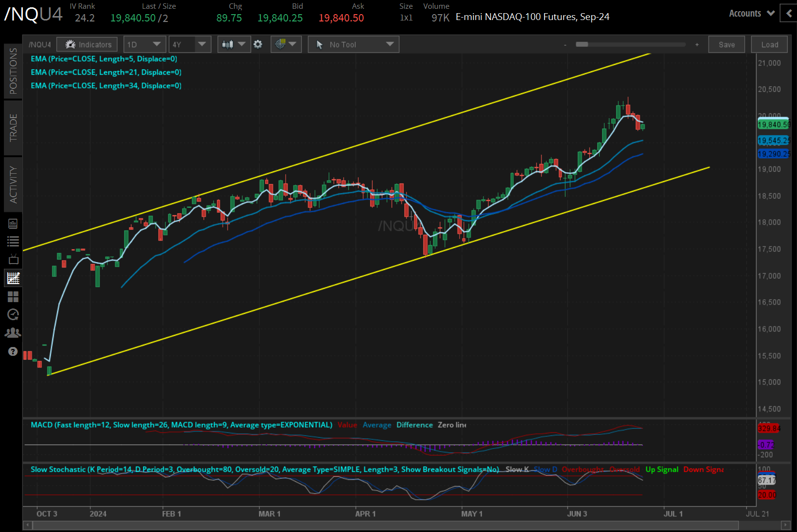
Task: Click the IV Rank value 24.2
Action: click(x=84, y=18)
